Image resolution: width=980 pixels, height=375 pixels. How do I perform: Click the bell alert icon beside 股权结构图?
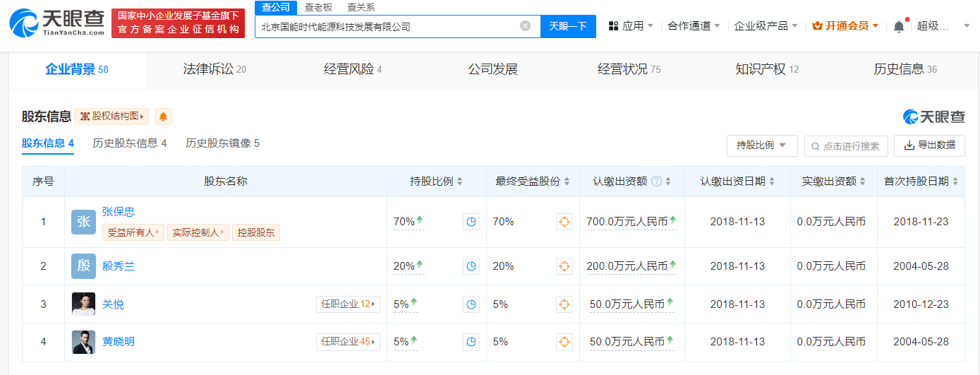tap(163, 117)
